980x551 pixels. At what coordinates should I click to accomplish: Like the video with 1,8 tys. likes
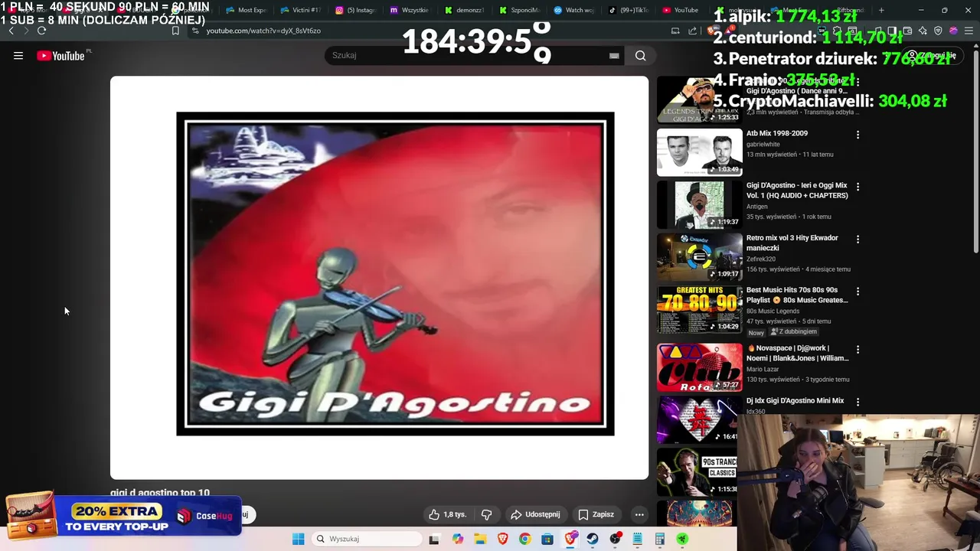[x=447, y=514]
